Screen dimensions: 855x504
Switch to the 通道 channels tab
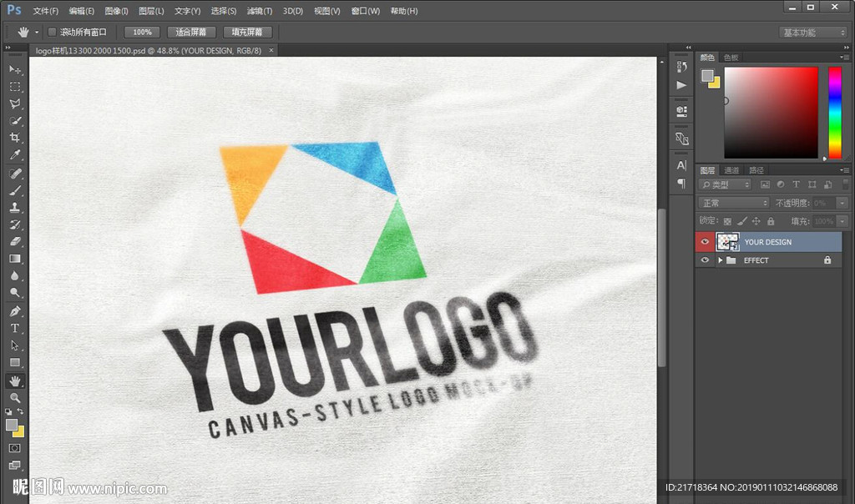pyautogui.click(x=731, y=169)
